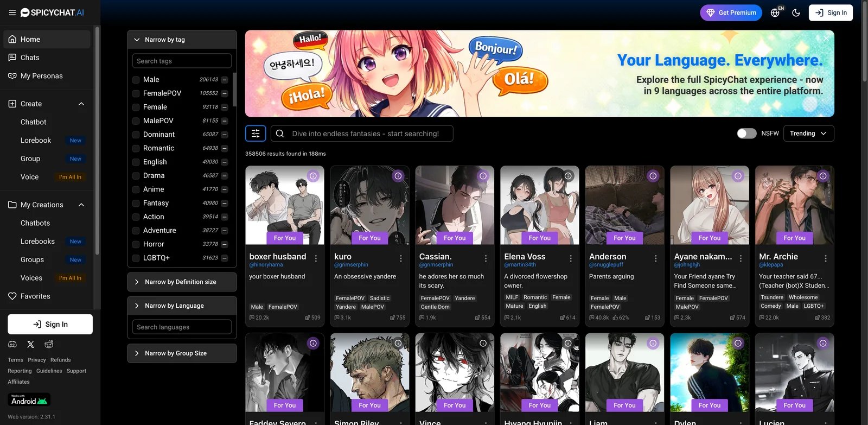
Task: Click Sign In in top bar
Action: click(x=831, y=12)
